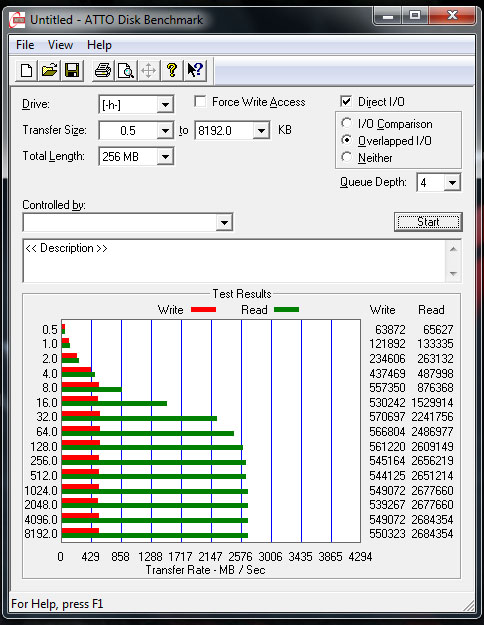Click the yellow question mark About icon
Image resolution: width=484 pixels, height=625 pixels.
coord(172,71)
